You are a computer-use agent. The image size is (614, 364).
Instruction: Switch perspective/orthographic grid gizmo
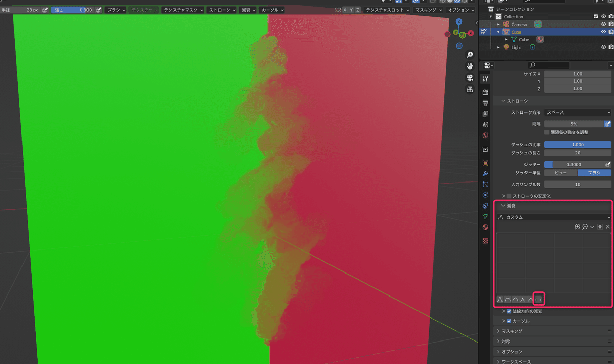(469, 89)
